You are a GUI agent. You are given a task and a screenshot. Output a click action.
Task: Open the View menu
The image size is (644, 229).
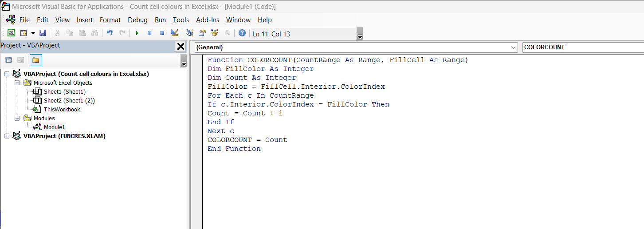63,20
